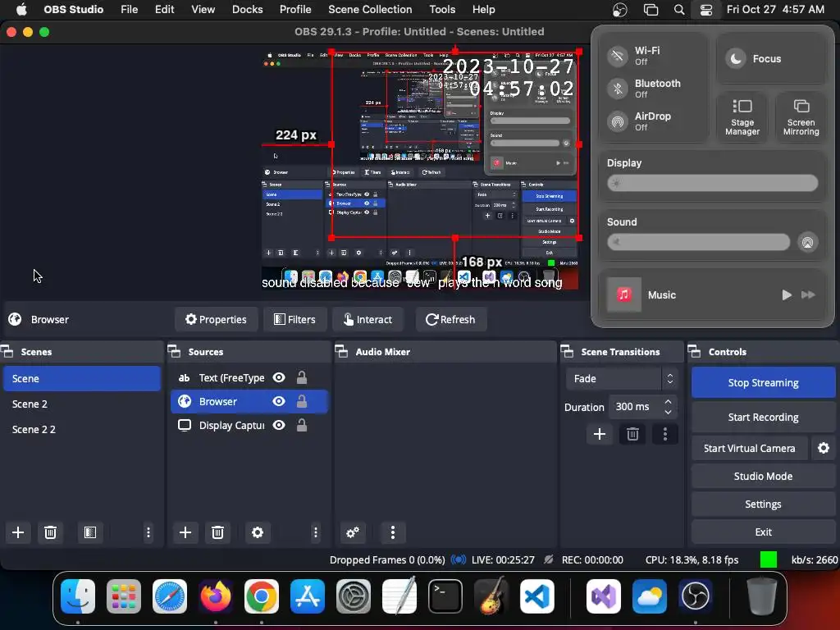The height and width of the screenshot is (630, 840).
Task: Open Sources dock three-dot menu
Action: pos(316,532)
